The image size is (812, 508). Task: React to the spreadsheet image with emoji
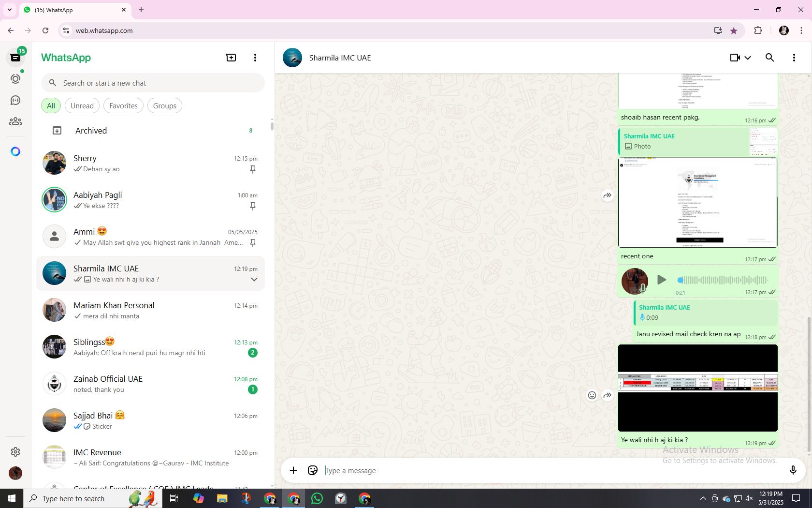point(592,395)
